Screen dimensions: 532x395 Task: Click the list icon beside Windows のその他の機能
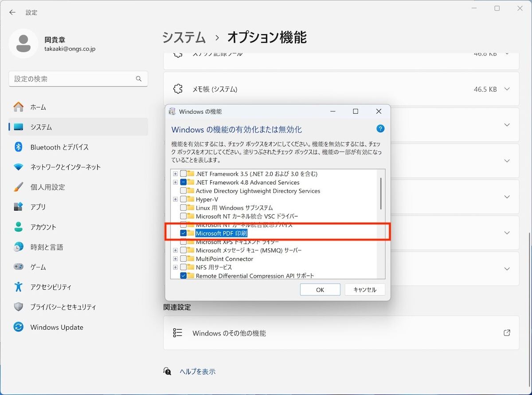click(x=178, y=333)
